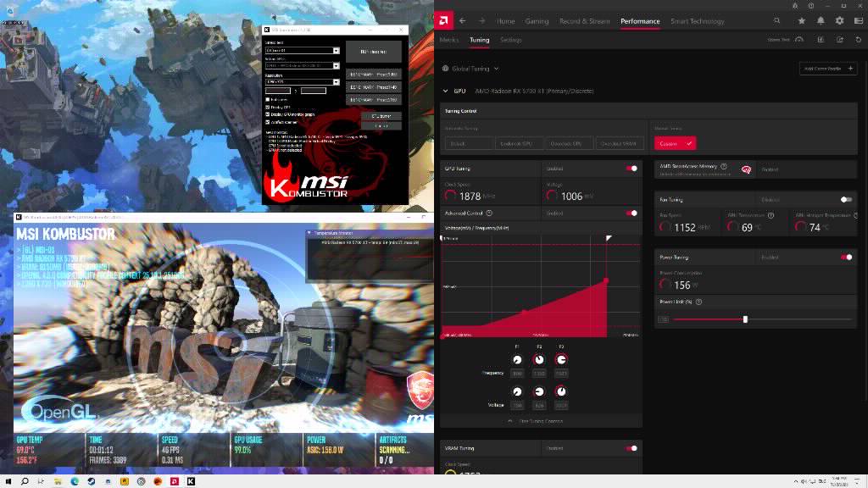
Task: Open the GPU Temperature help icon
Action: [771, 215]
